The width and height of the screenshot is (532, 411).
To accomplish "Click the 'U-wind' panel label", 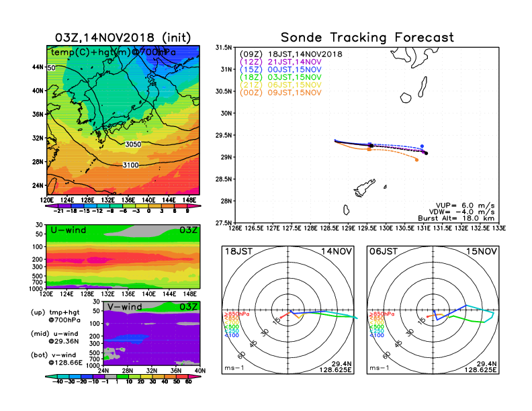I will click(69, 230).
